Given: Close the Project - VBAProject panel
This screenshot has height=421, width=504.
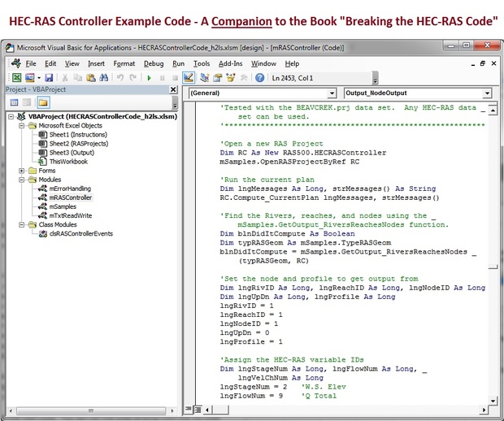Looking at the screenshot, I should [x=173, y=89].
